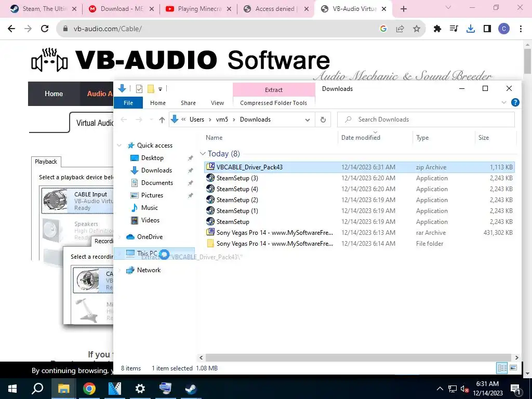
Task: Open Customize Quick Access Toolbar dropdown
Action: click(160, 89)
